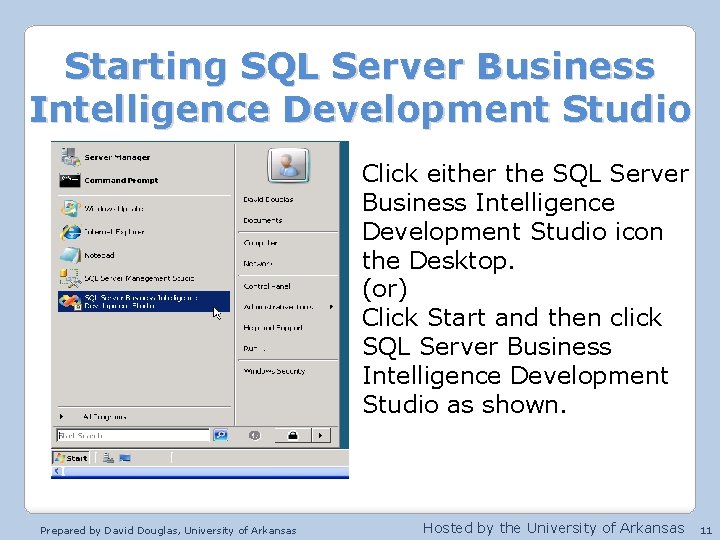
Task: Click the Server Manager taskbar quick-launch icon
Action: pos(108,458)
